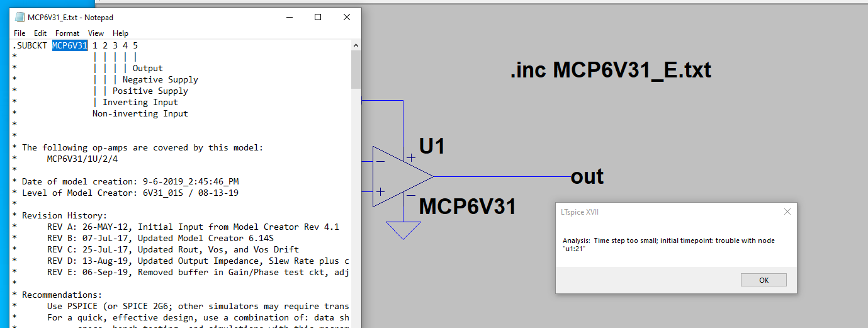The image size is (868, 328).
Task: Click the MCP6V31 component value label
Action: (x=467, y=206)
